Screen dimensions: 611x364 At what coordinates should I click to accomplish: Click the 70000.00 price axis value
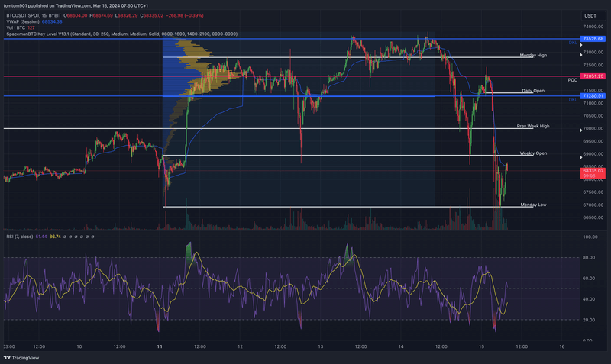pyautogui.click(x=593, y=128)
